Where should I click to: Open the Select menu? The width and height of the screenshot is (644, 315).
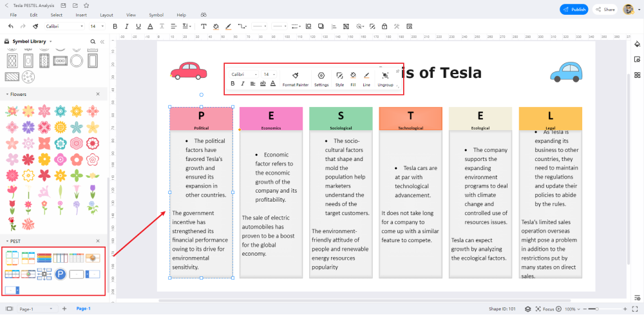57,15
